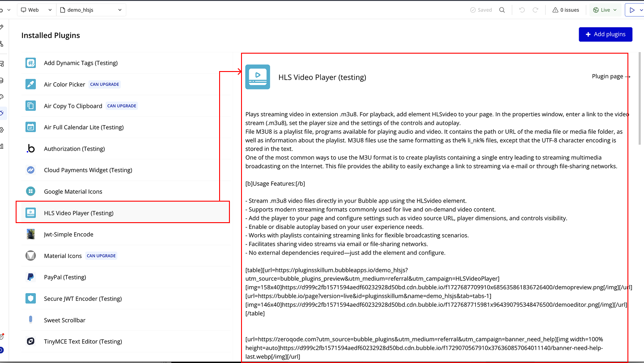Click the line starting "- Stream .m3u8 video files"
The image size is (644, 363).
point(356,201)
